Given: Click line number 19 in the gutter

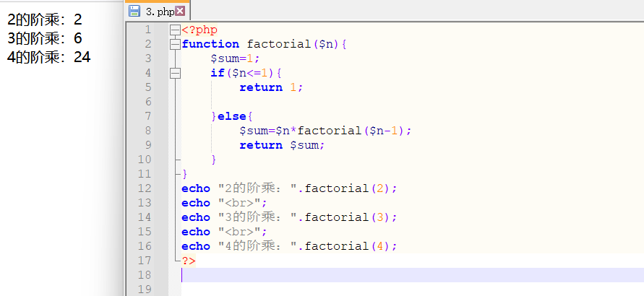Looking at the screenshot, I should [x=145, y=290].
